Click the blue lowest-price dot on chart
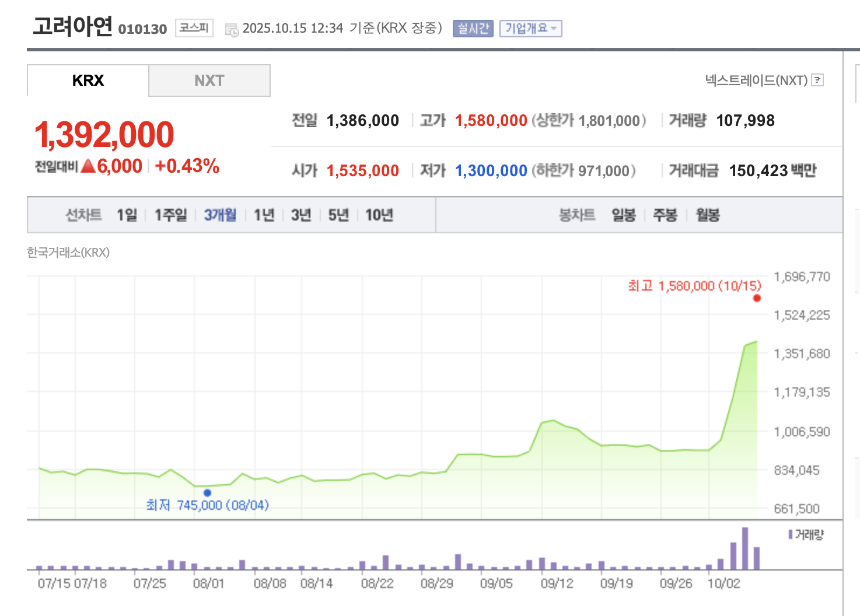 coord(207,493)
